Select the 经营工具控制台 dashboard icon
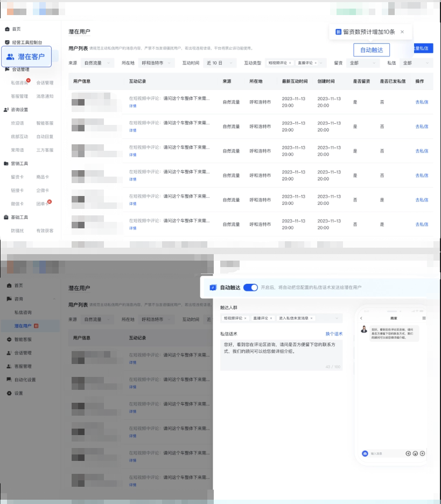This screenshot has height=504, width=441. 6,43
